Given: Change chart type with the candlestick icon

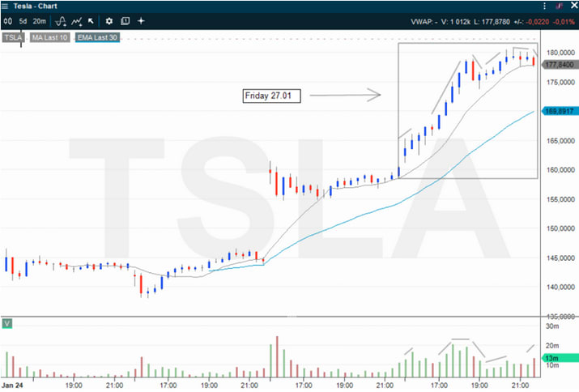Looking at the screenshot, I should [8, 21].
